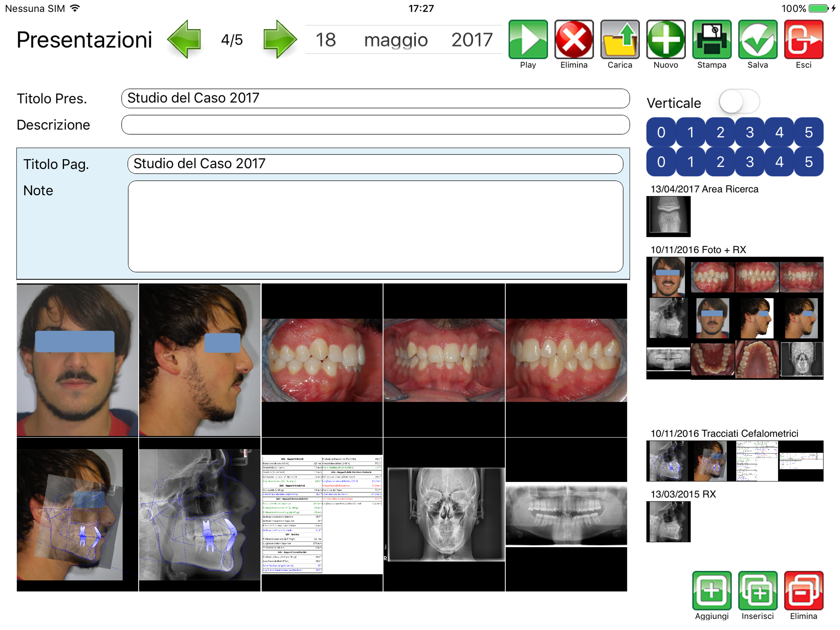Select the 13/04/2017 Area Ricerca X-ray thumbnail
Viewport: 840px width, 630px height.
pyautogui.click(x=668, y=216)
